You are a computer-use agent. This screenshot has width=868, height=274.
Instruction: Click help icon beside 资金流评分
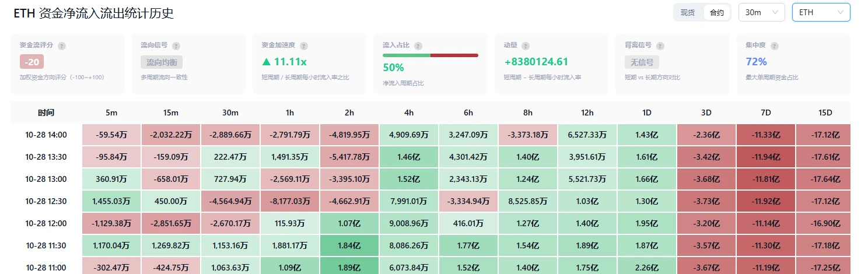tap(62, 45)
